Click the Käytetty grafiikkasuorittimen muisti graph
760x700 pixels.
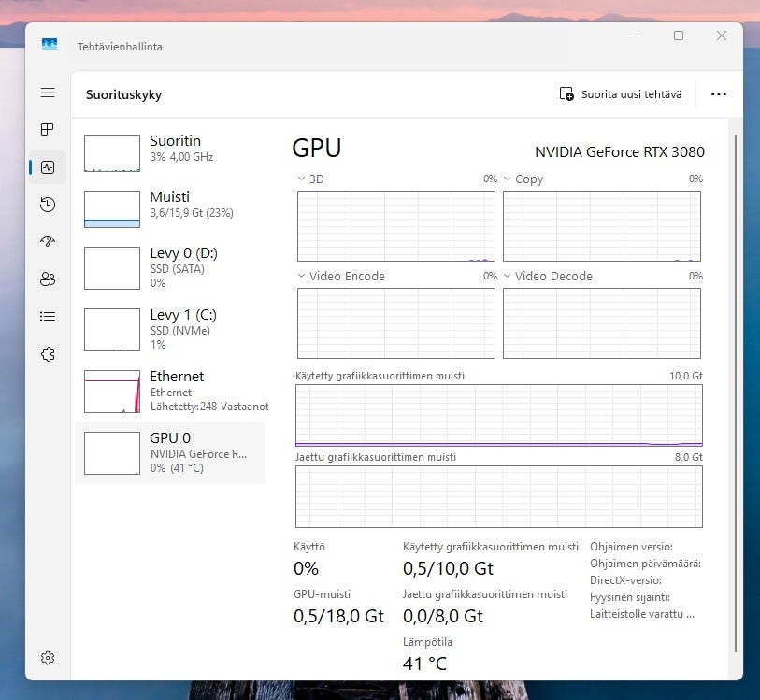(x=499, y=415)
